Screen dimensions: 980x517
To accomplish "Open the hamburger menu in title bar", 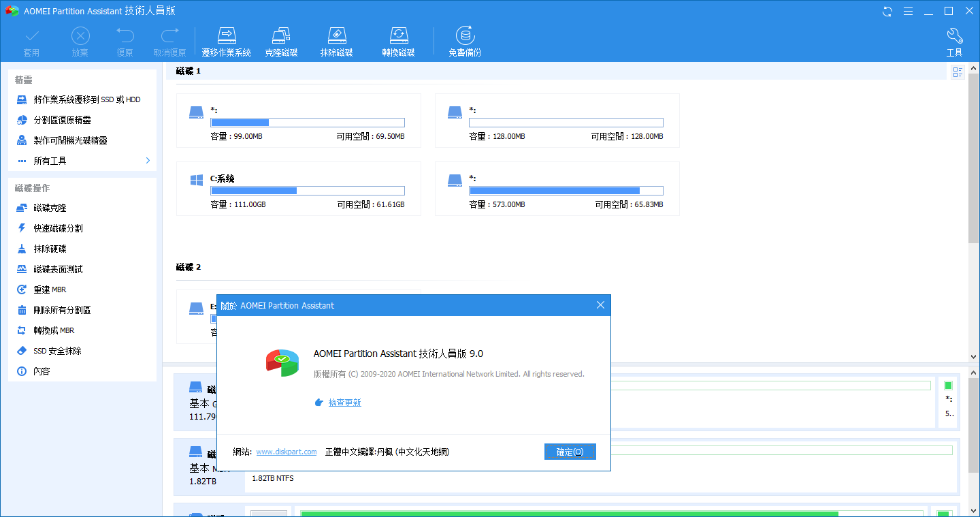I will (908, 11).
